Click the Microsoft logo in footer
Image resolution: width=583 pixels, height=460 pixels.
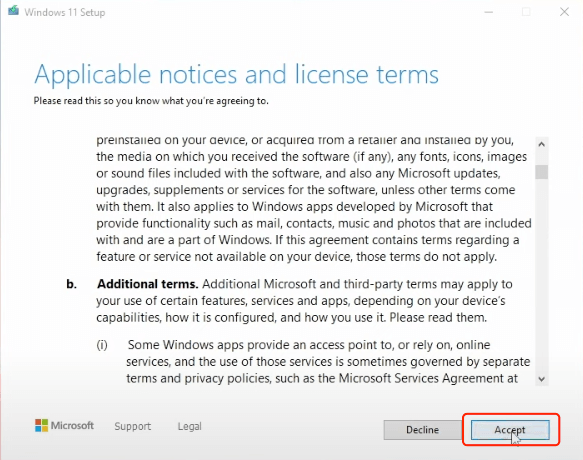click(64, 425)
